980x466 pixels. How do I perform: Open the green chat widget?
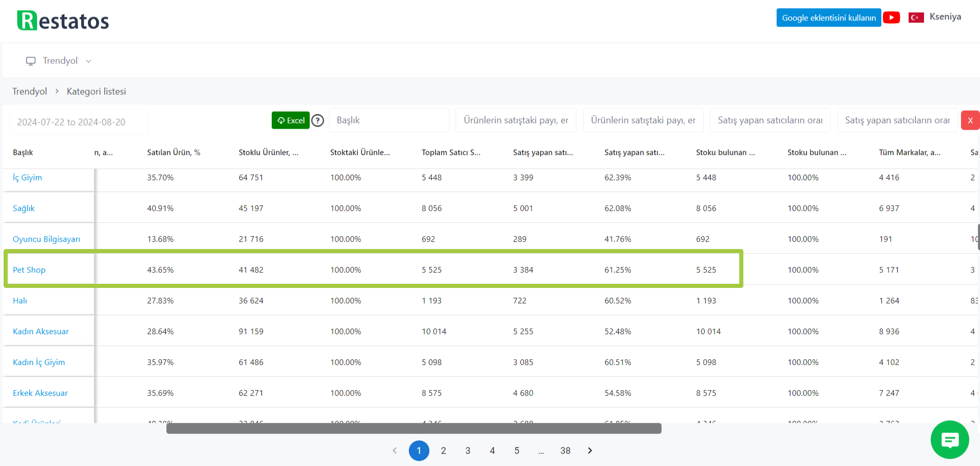[950, 440]
